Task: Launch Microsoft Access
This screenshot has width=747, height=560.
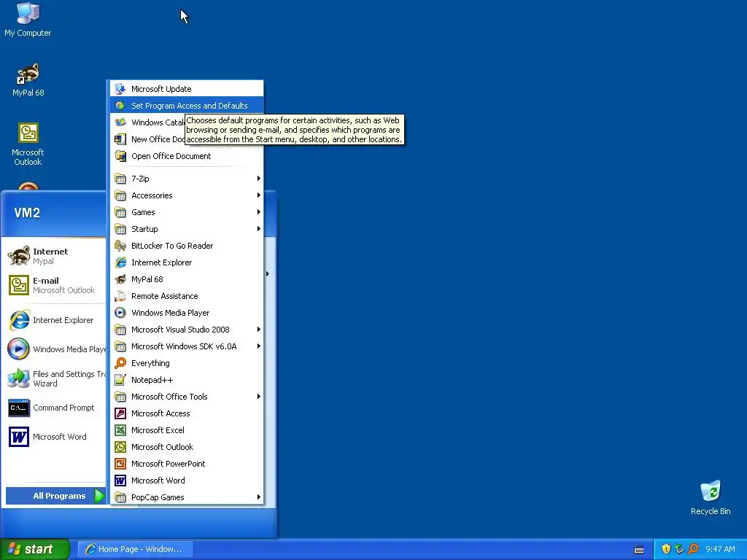Action: 186,413
